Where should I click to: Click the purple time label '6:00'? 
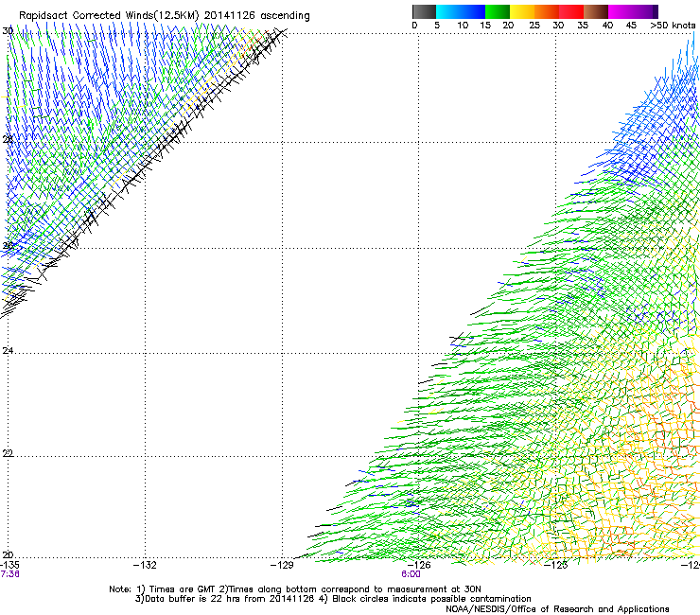point(411,574)
